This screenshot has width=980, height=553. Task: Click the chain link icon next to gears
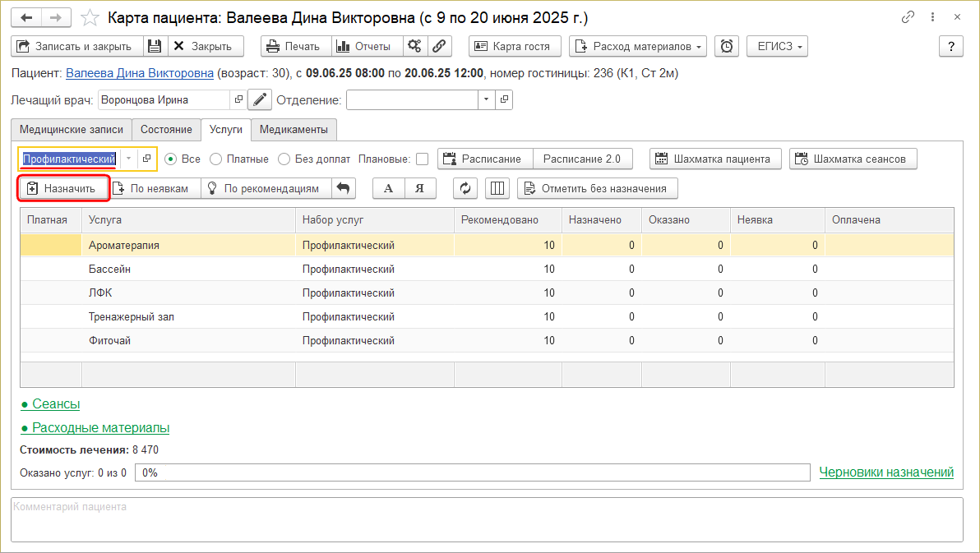(x=440, y=47)
